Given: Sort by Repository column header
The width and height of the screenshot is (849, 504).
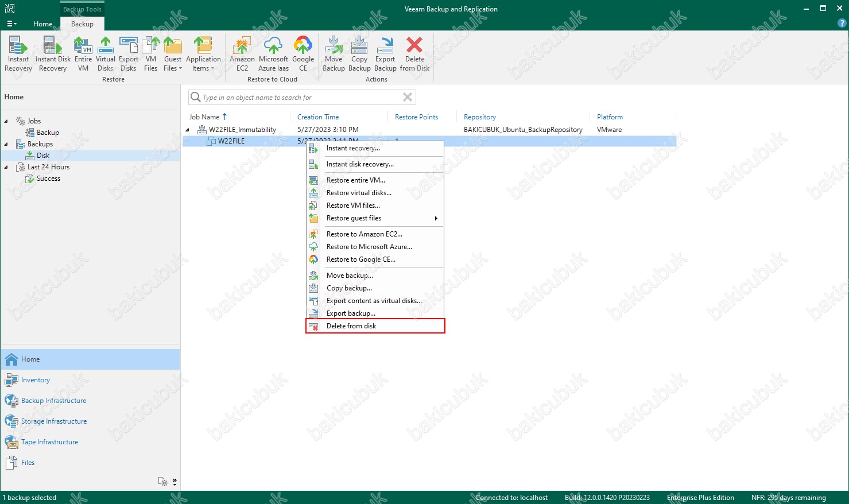Looking at the screenshot, I should point(480,117).
